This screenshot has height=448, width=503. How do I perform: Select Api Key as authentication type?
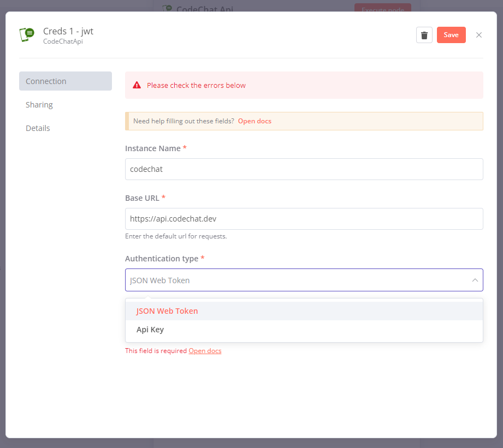[x=150, y=329]
